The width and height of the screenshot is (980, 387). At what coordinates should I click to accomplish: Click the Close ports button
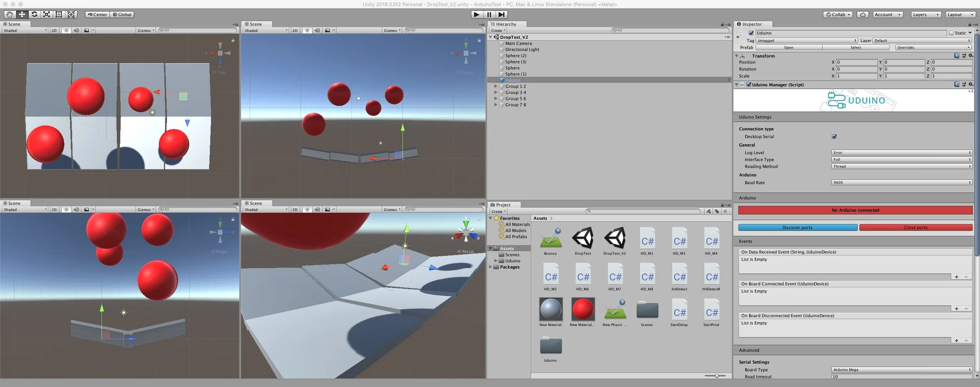[916, 228]
